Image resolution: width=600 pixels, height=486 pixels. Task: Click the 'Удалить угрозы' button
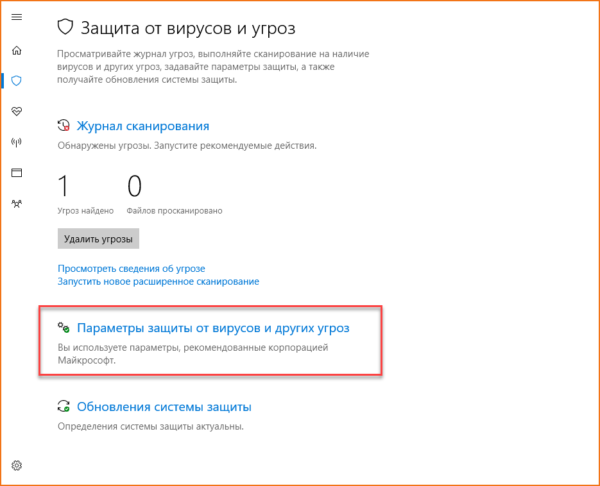pos(98,239)
